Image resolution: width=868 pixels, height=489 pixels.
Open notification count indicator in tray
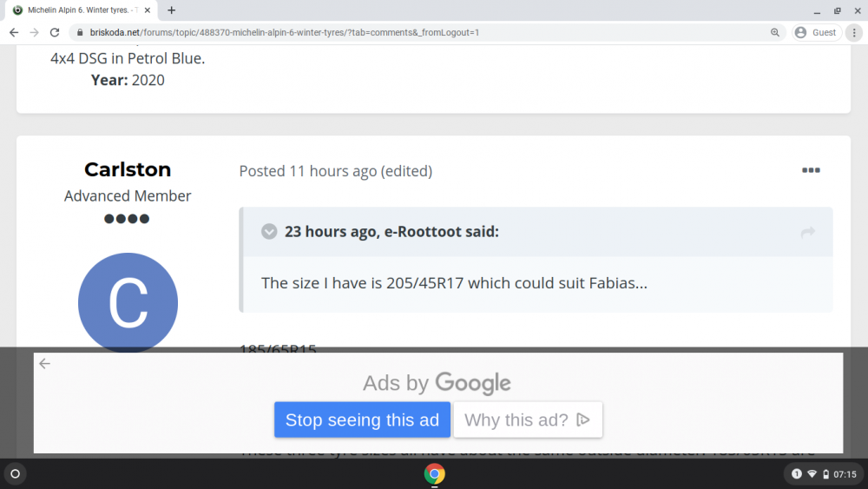click(796, 474)
